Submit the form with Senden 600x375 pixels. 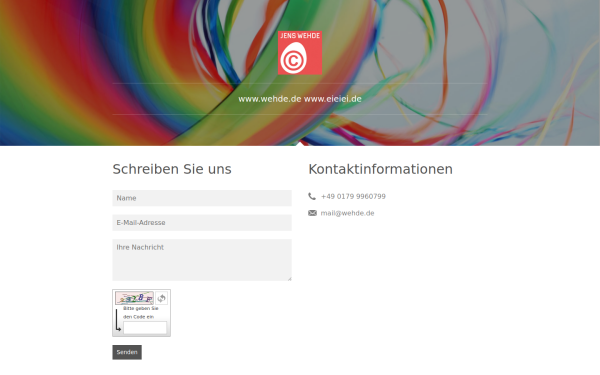pyautogui.click(x=127, y=352)
